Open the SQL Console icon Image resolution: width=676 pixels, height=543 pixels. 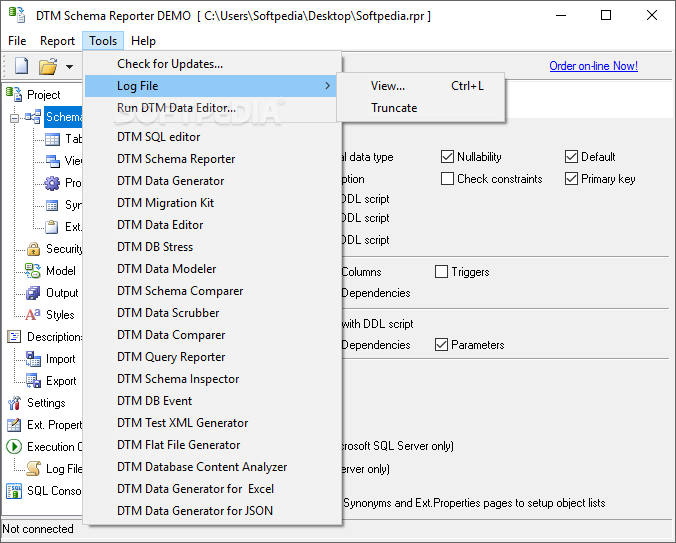pos(14,491)
